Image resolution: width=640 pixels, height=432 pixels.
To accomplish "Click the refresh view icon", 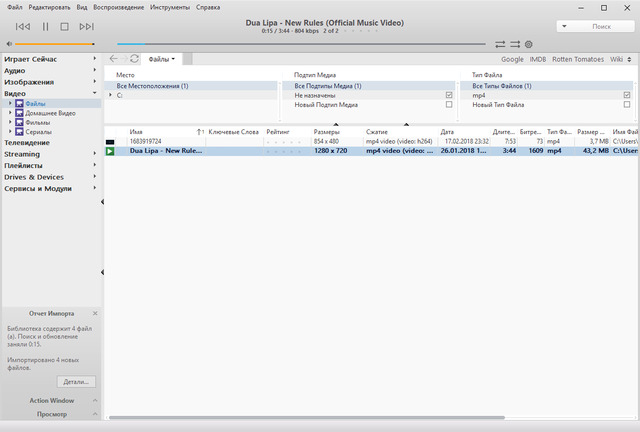I will coord(135,59).
